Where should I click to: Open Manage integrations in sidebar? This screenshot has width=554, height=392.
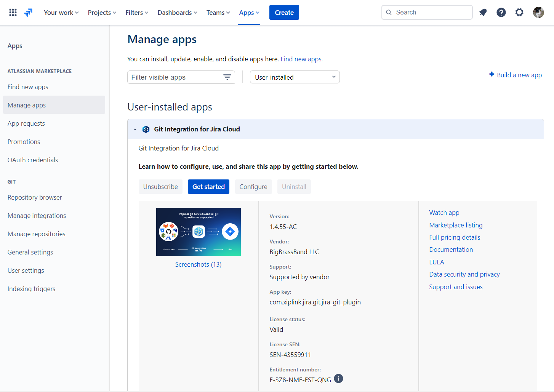54,216
